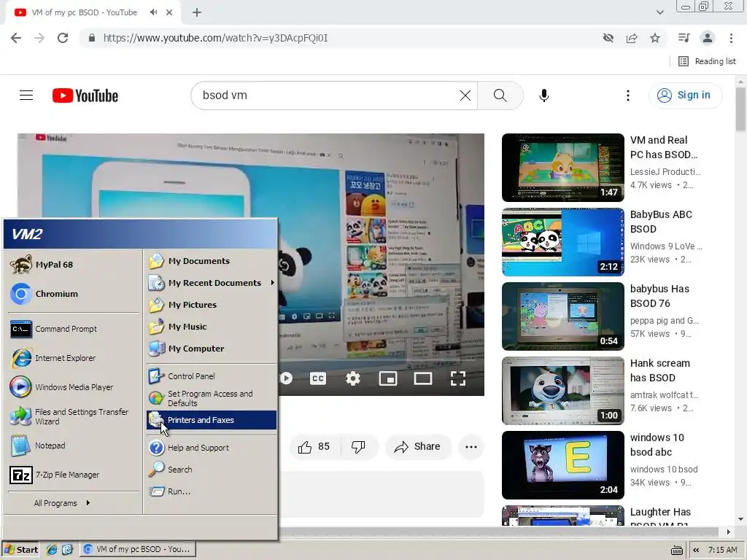Dislike the video
Screen dimensions: 747x560
358,447
